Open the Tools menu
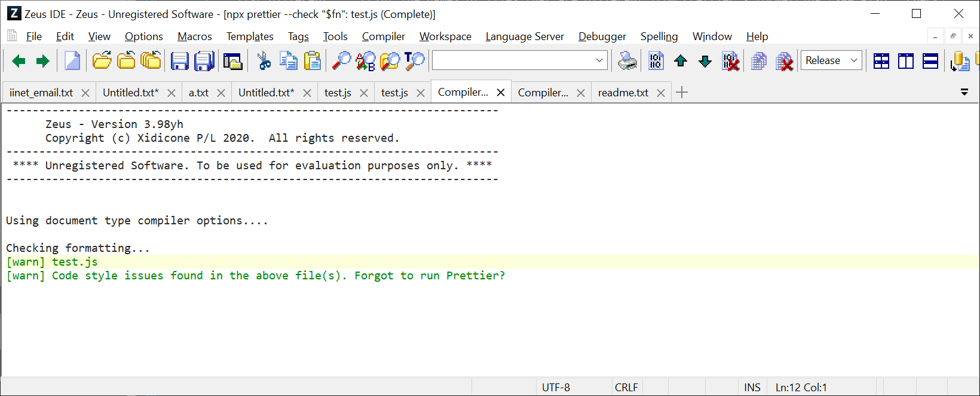The width and height of the screenshot is (980, 396). 335,36
